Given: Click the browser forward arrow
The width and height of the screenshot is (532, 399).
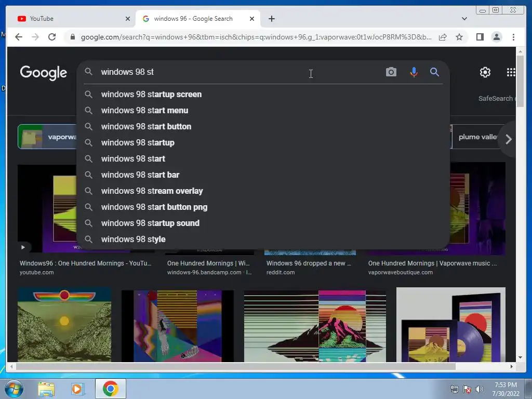Looking at the screenshot, I should click(35, 37).
